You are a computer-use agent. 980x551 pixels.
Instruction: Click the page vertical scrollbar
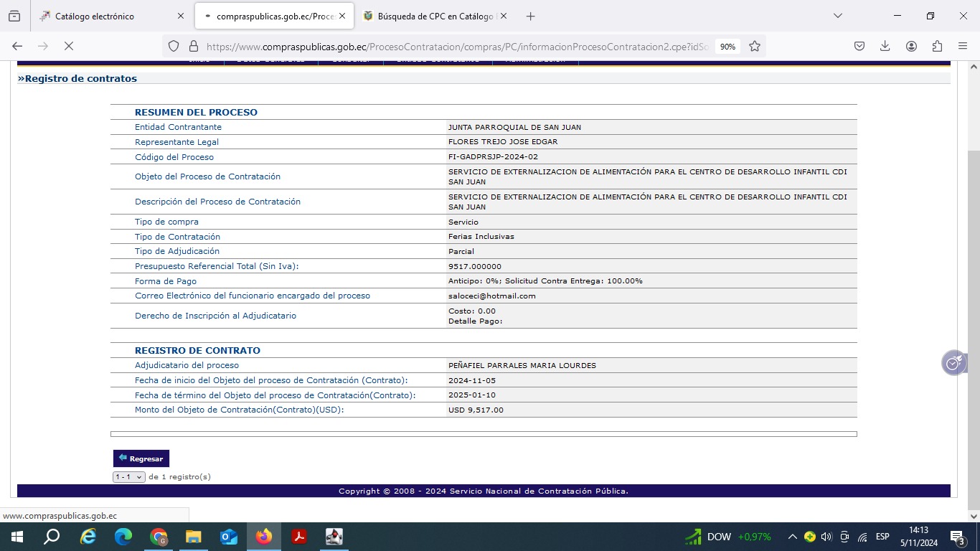[x=974, y=287]
